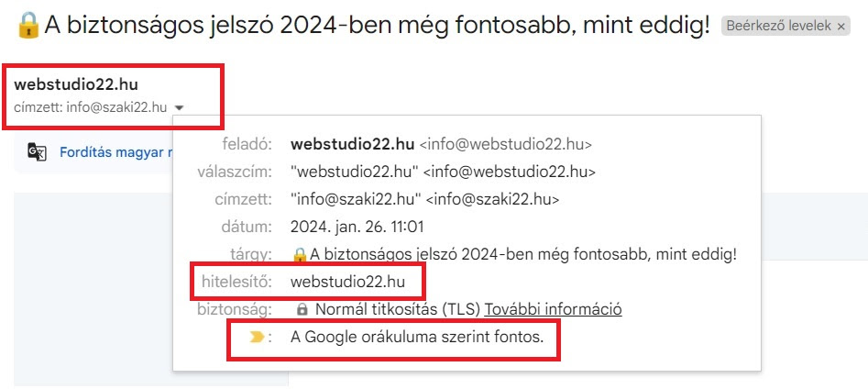Click the címzett: info@szaki22.hu summary line
This screenshot has height=389, width=868.
(91, 107)
